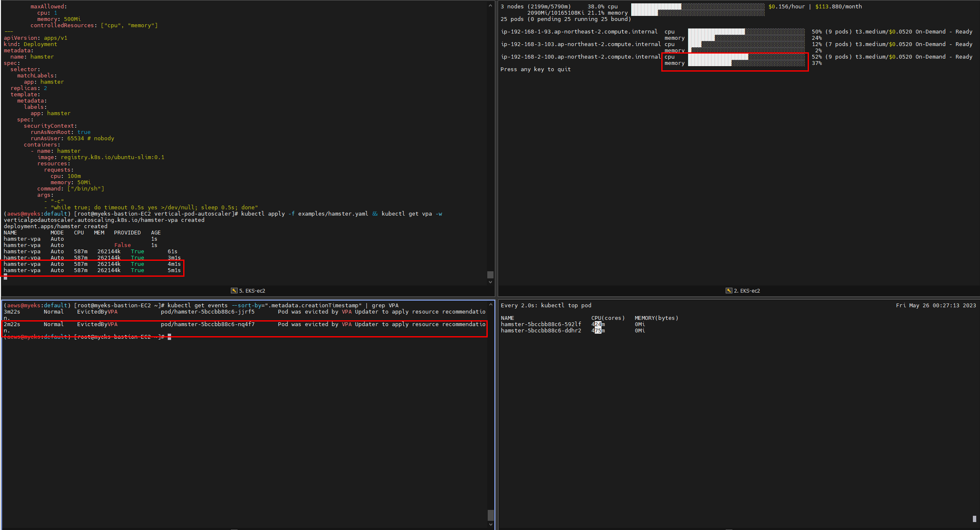The width and height of the screenshot is (980, 530).
Task: Click the wrench icon on 2. EKS-ec2 tab
Action: coord(729,291)
